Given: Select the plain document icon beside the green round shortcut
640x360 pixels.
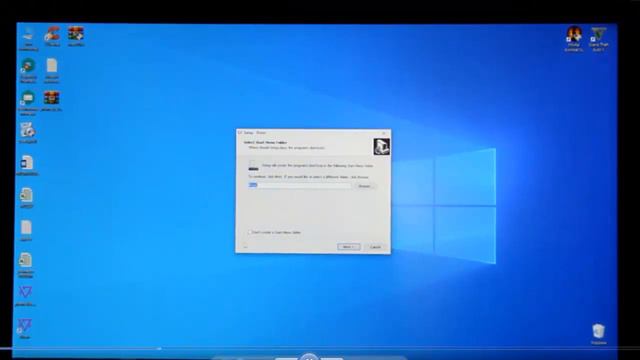Looking at the screenshot, I should (x=52, y=71).
